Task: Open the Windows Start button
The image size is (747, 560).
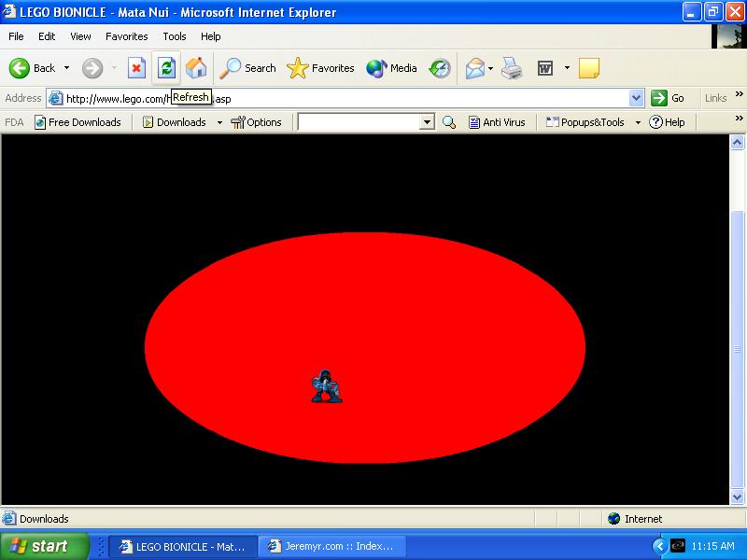Action: [x=44, y=546]
